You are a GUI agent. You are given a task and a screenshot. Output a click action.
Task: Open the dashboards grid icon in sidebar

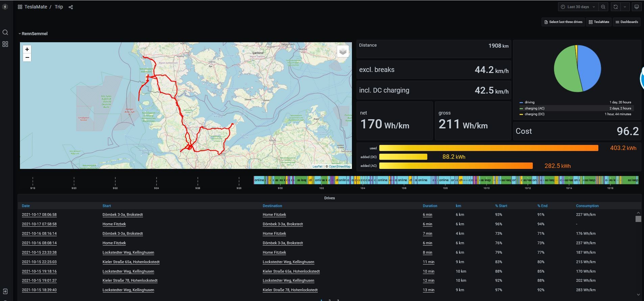click(x=5, y=44)
